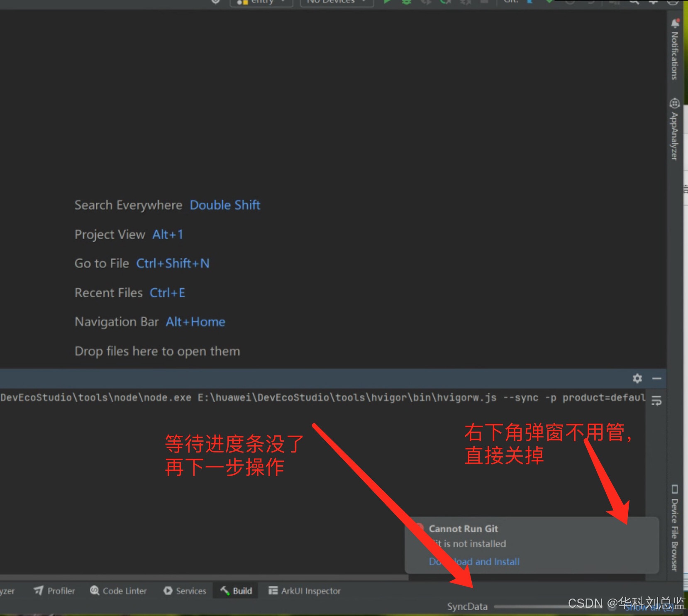Click the green Run arrow icon
This screenshot has width=688, height=616.
[387, 2]
